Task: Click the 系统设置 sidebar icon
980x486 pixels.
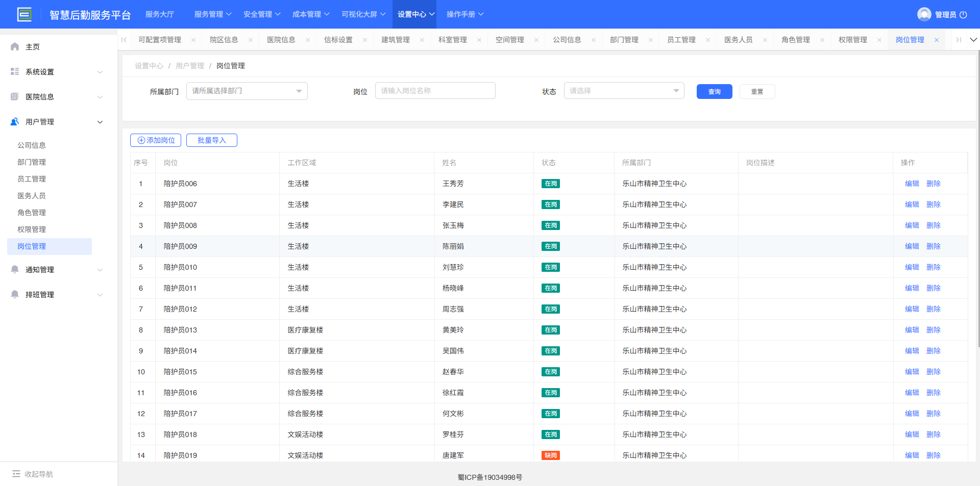Action: 15,71
